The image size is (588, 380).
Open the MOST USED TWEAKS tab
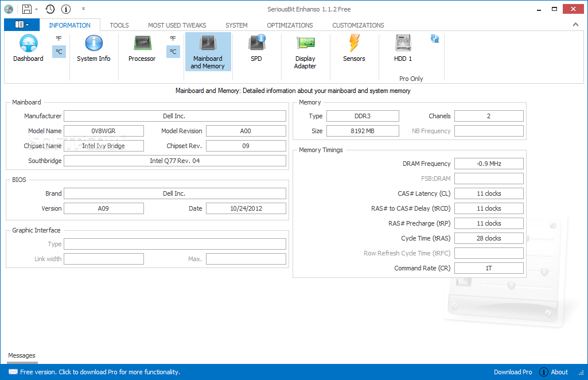(x=177, y=25)
